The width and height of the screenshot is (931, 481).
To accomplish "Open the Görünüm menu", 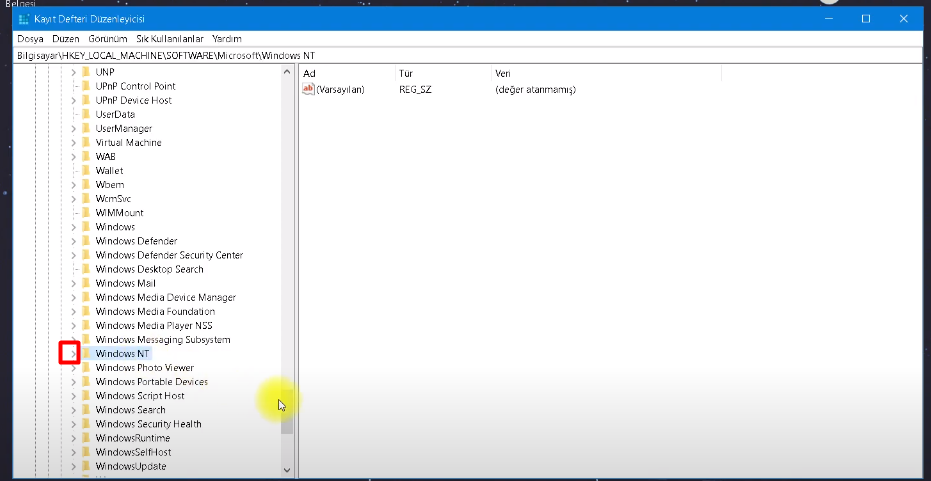I will pyautogui.click(x=108, y=39).
